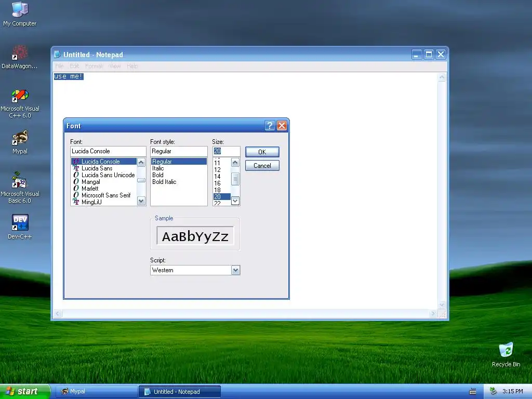Click Cancel in the Font dialog
Screen dimensions: 532x399
click(262, 166)
